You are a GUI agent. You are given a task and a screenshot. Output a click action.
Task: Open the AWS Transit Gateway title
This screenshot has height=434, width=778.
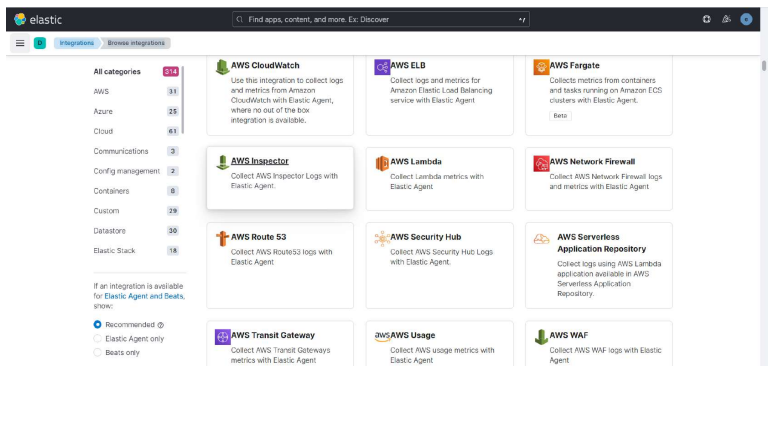coord(273,335)
